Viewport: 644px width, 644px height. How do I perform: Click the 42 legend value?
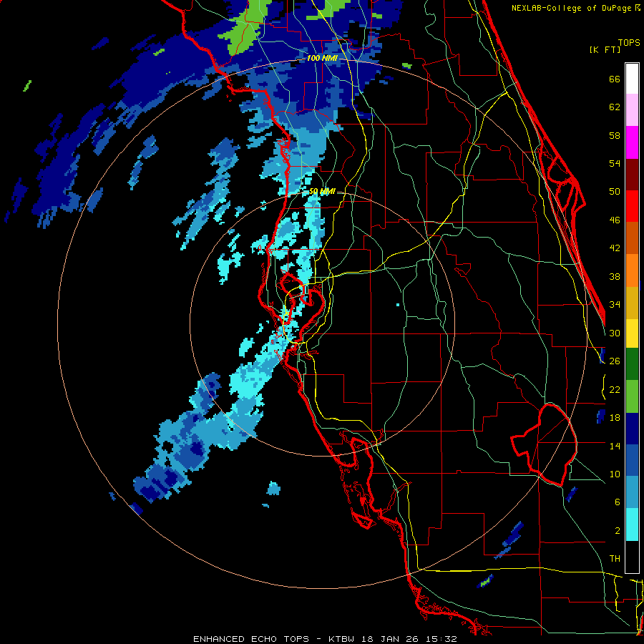tap(615, 248)
